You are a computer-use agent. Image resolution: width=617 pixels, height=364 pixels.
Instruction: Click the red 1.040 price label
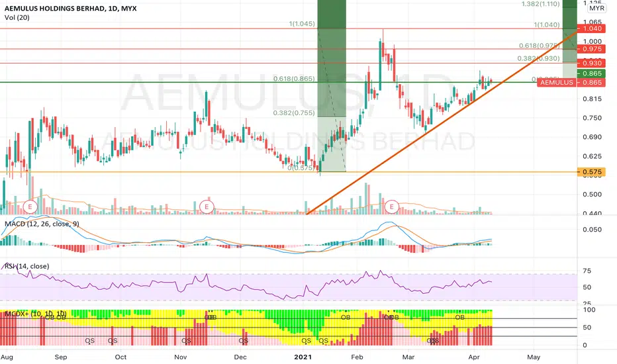(x=591, y=28)
